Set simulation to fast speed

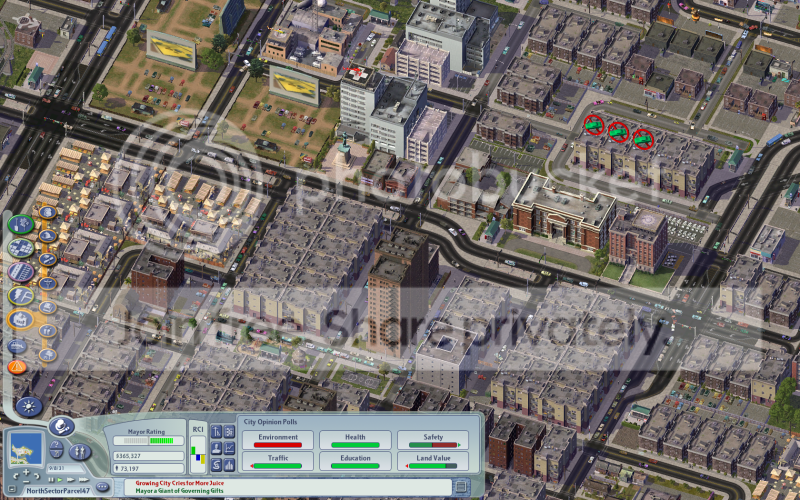point(70,480)
